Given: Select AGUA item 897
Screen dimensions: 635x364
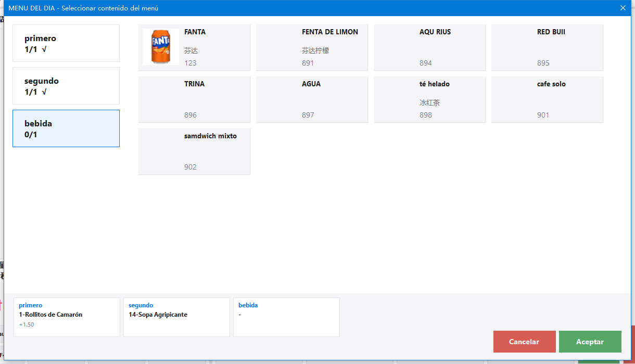Looking at the screenshot, I should point(312,99).
